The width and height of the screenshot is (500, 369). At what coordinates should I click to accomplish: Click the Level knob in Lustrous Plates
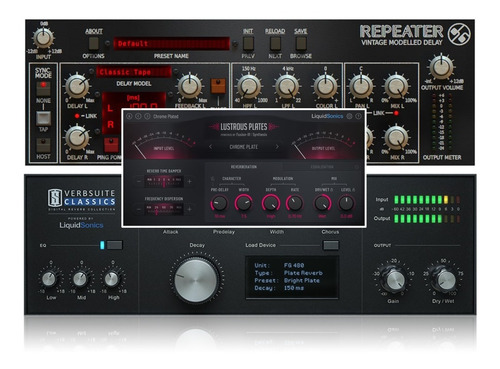(x=346, y=203)
